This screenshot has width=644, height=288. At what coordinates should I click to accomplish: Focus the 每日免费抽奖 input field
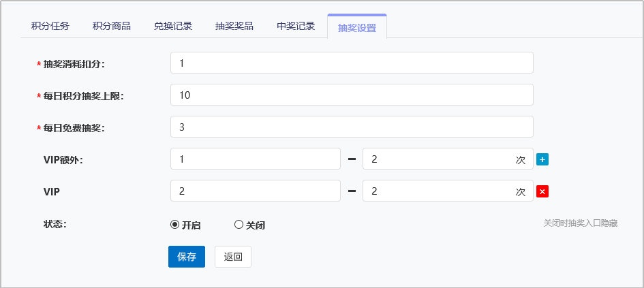tap(352, 127)
